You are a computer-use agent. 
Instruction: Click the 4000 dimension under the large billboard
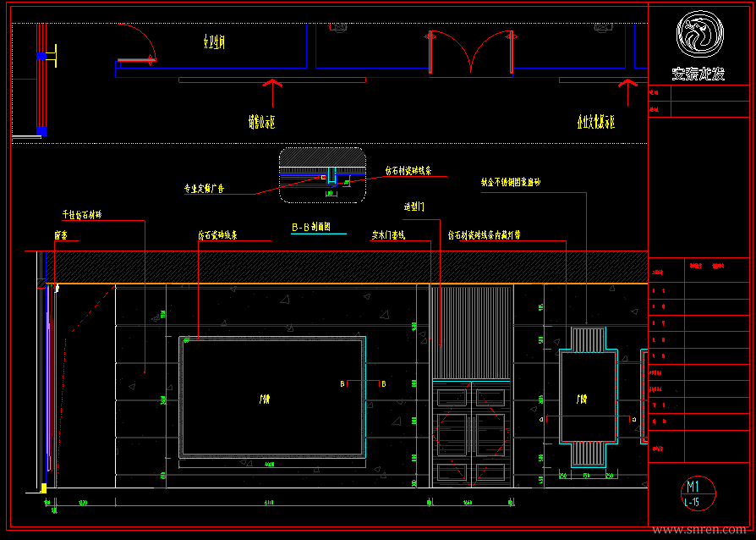[x=270, y=464]
